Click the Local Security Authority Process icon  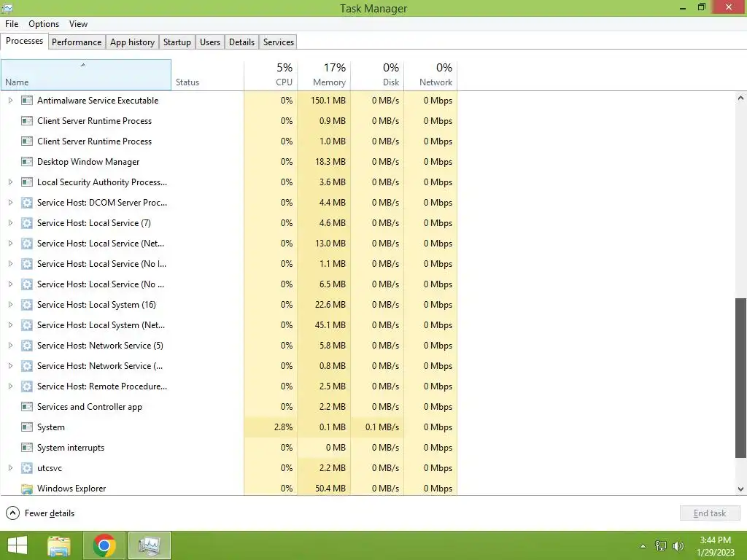27,182
